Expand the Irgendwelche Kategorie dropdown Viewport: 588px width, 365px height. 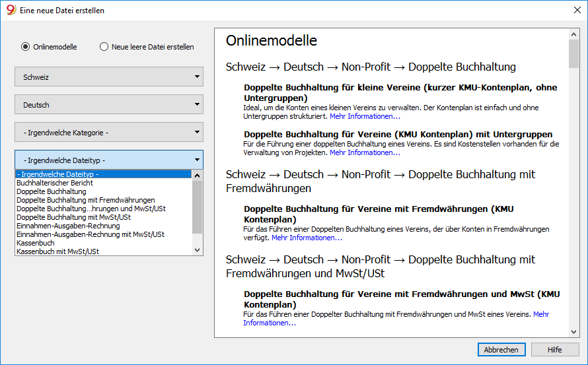[x=109, y=132]
